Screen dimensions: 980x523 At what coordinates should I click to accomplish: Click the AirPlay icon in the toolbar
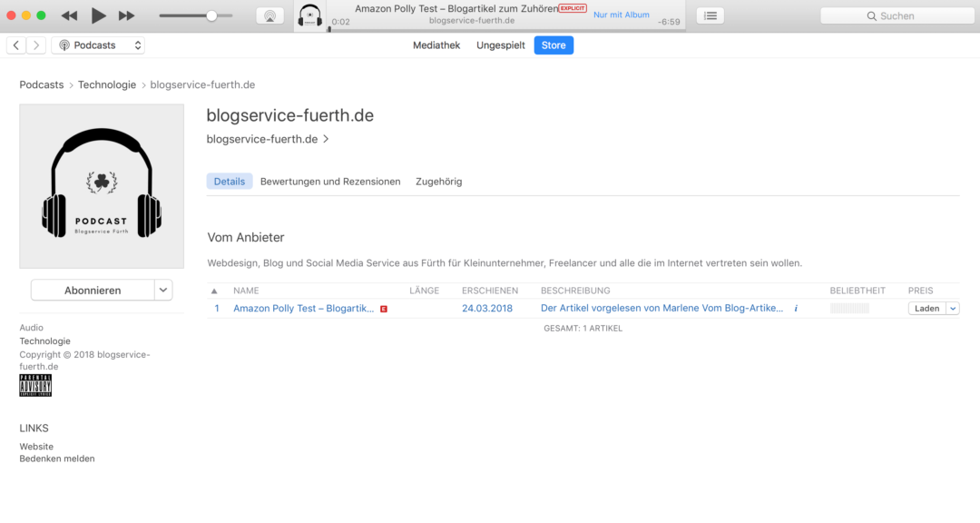coord(269,15)
